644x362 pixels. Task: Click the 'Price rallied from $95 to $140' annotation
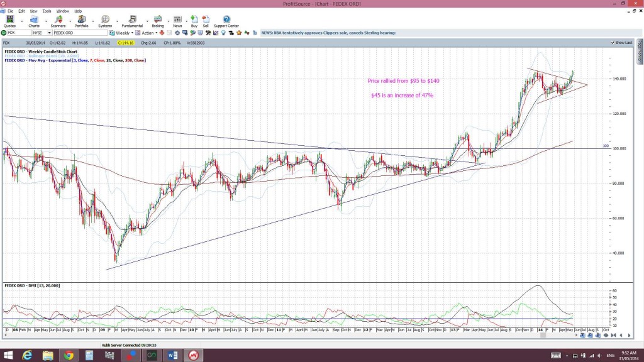click(x=403, y=81)
